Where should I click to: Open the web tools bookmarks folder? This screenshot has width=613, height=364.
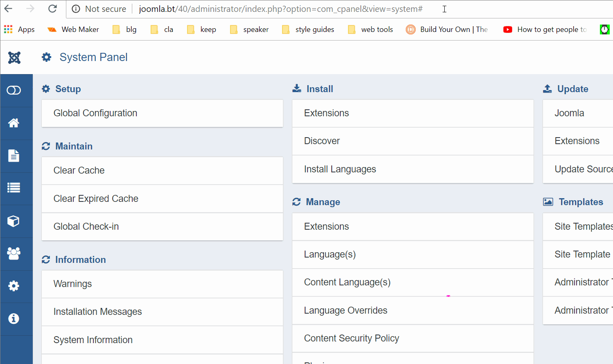370,29
